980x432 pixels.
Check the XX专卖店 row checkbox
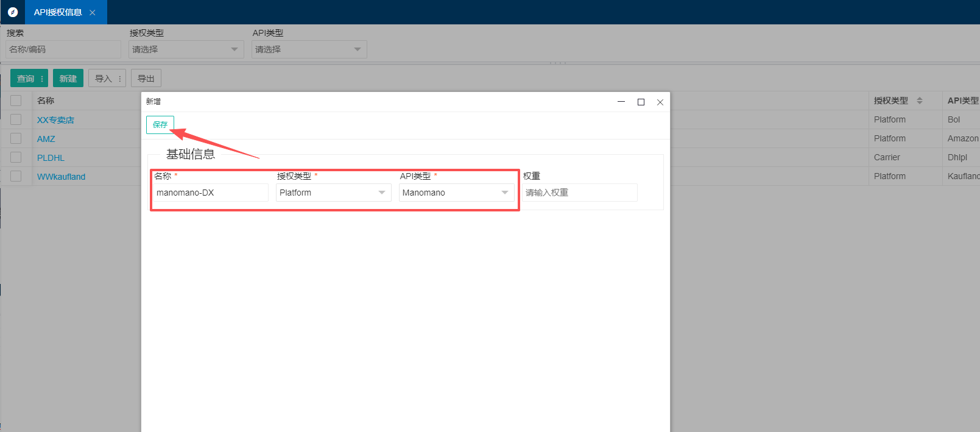click(x=16, y=119)
